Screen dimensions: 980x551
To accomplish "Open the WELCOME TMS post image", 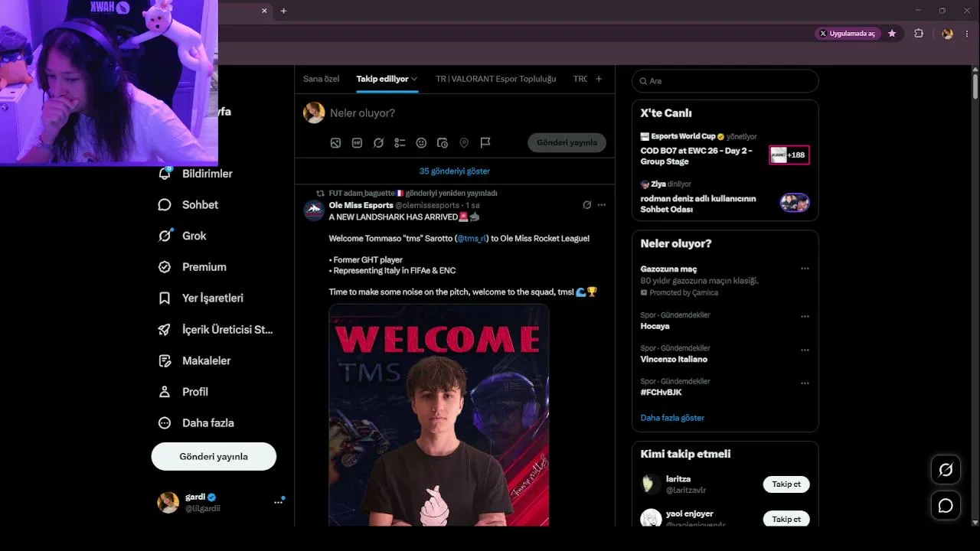I will (439, 415).
